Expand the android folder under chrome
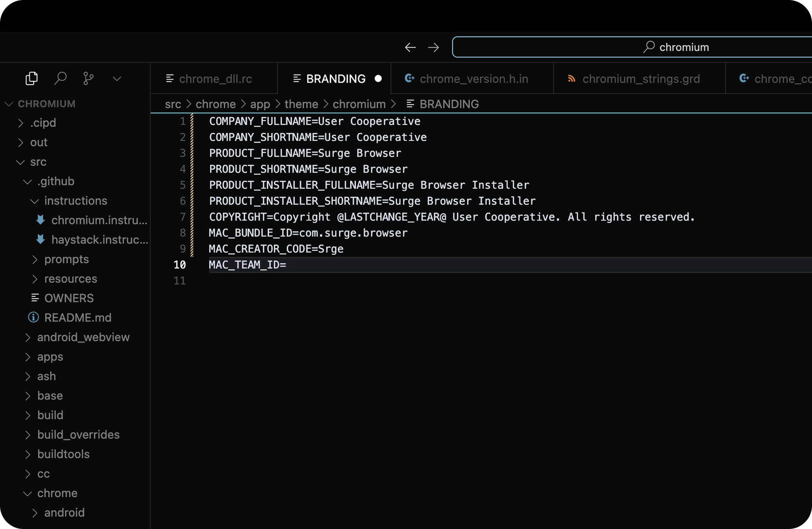The image size is (812, 529). [75, 513]
